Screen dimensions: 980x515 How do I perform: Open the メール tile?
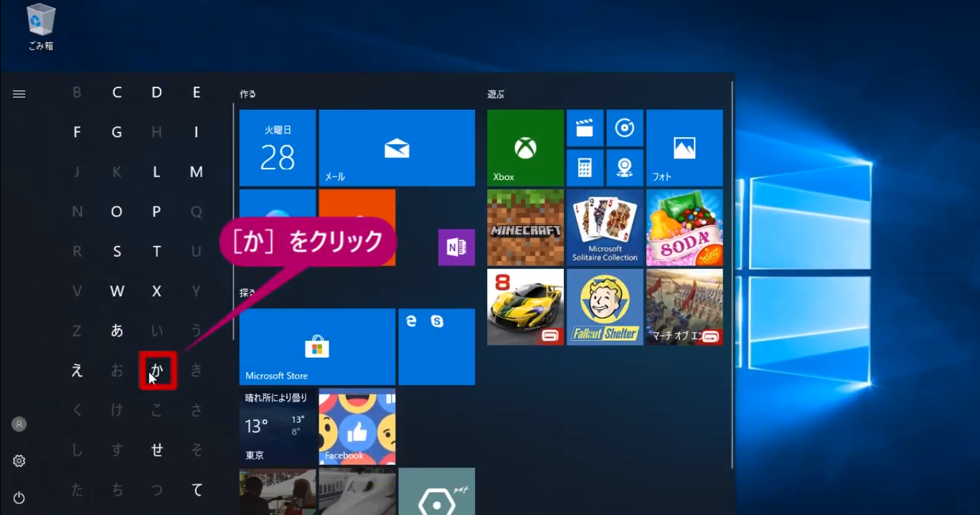(397, 148)
